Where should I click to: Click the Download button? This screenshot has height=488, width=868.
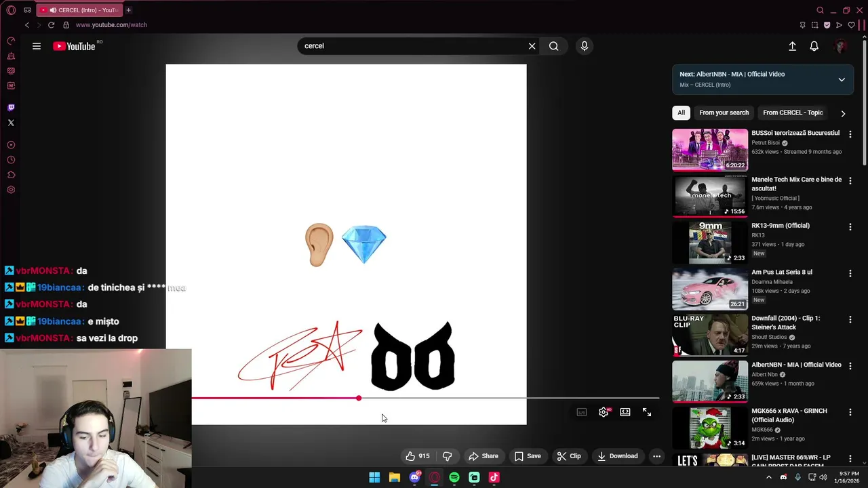pos(618,456)
